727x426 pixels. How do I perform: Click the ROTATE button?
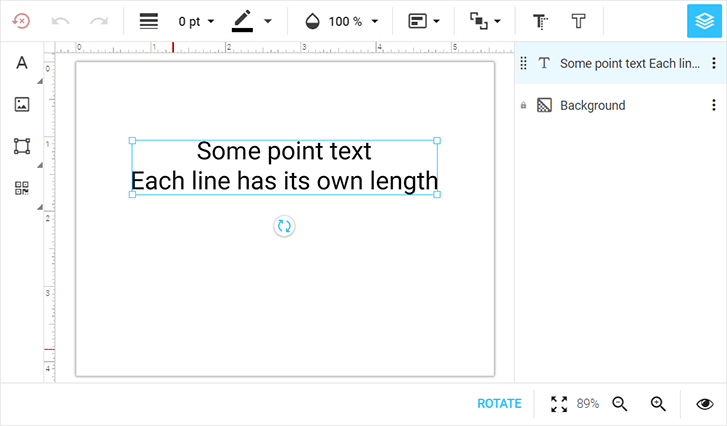pos(499,404)
